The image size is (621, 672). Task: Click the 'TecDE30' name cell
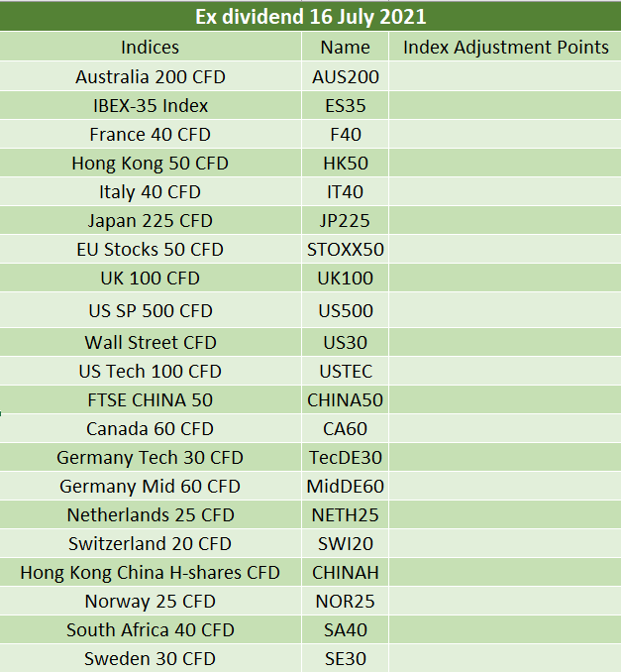[x=346, y=457]
